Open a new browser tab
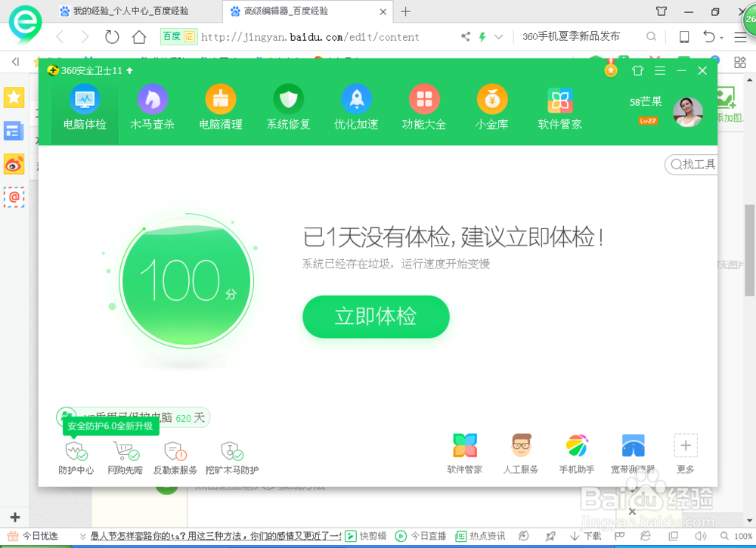This screenshot has height=548, width=756. point(405,11)
